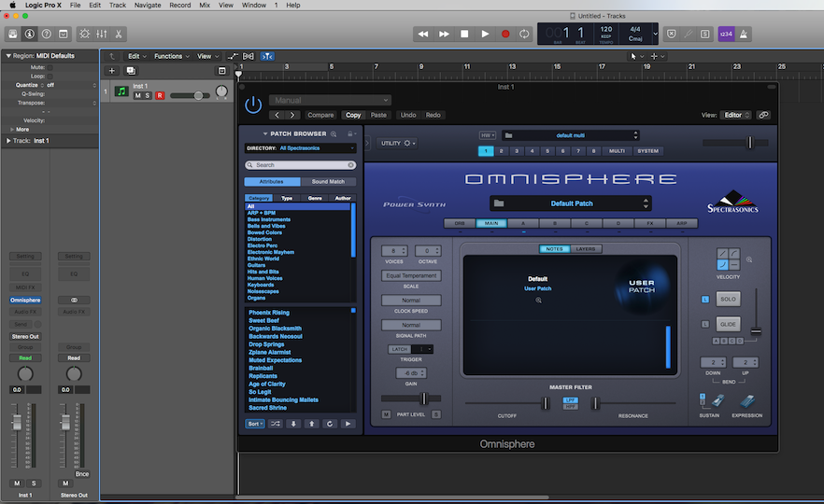Click the plug-in power bypass icon
Image resolution: width=824 pixels, height=504 pixels.
pos(253,105)
